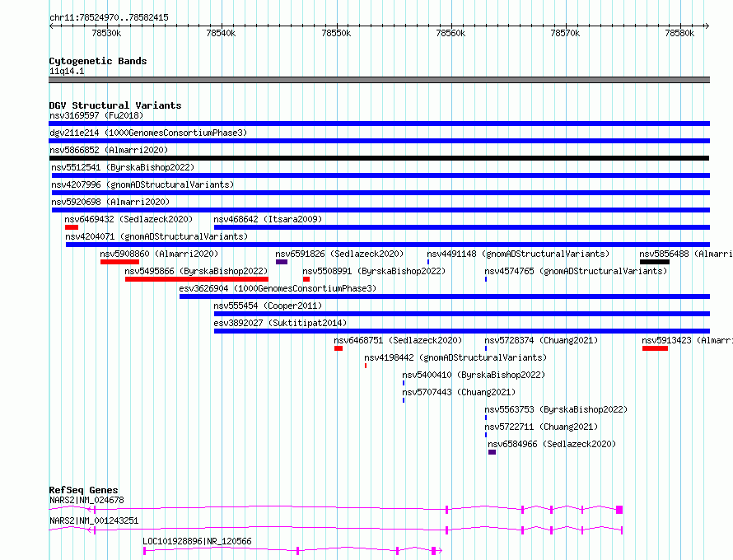
Task: Open esv3892027 (Suktitipat2014) variant
Action: [462, 331]
